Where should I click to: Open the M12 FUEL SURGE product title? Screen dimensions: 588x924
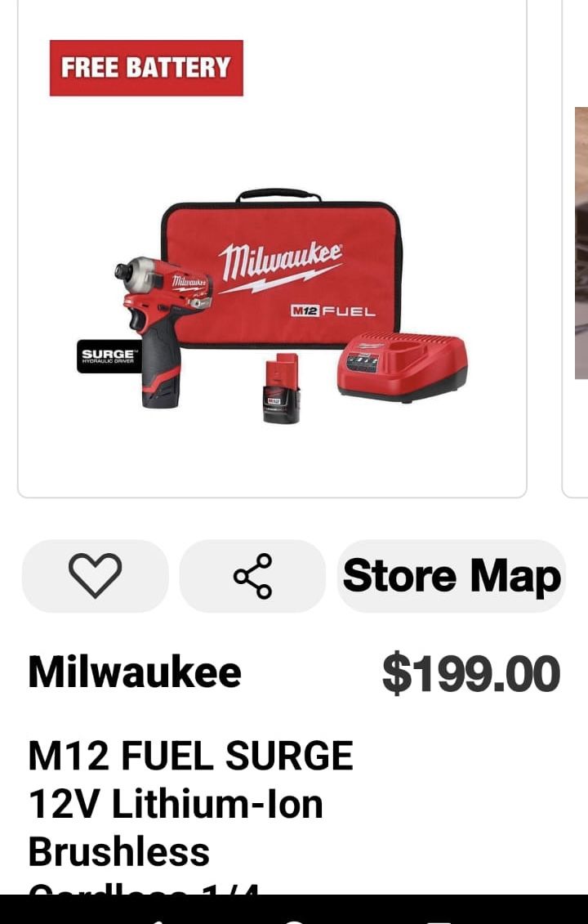[x=190, y=756]
